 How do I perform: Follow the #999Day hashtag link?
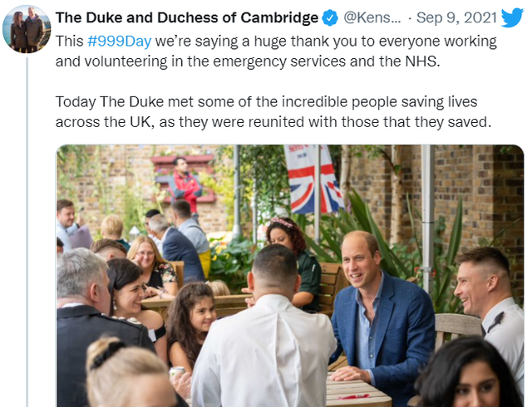(x=120, y=41)
